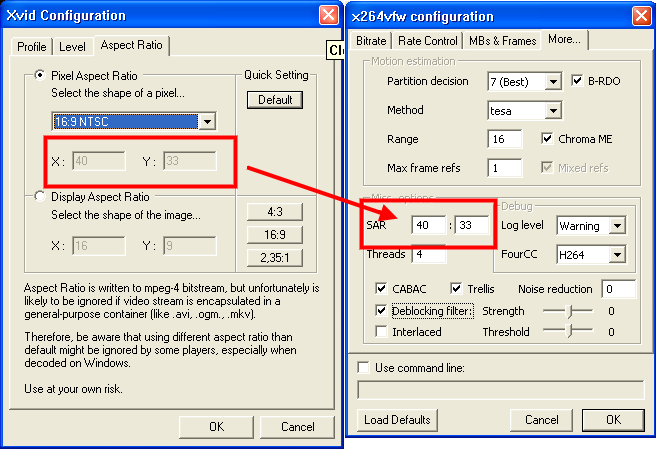
Task: Close the Xvid Configuration window
Action: [328, 15]
